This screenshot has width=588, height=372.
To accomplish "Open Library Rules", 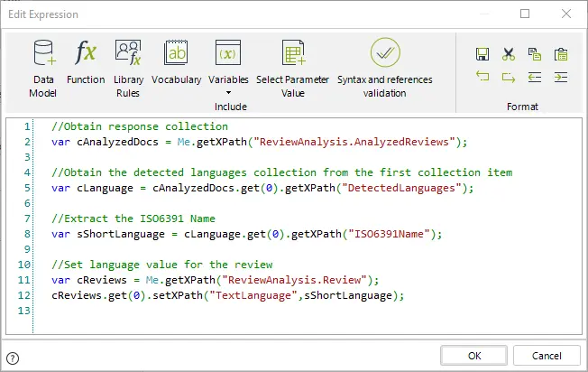I will point(128,68).
